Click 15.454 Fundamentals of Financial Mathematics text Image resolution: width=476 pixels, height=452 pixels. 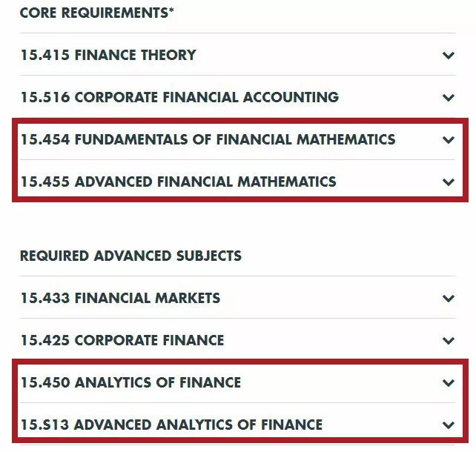click(208, 139)
